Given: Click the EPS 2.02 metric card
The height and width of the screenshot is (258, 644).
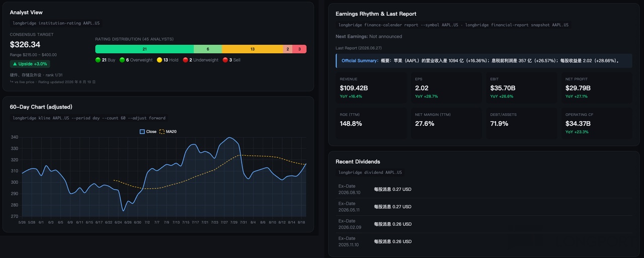Looking at the screenshot, I should click(446, 88).
